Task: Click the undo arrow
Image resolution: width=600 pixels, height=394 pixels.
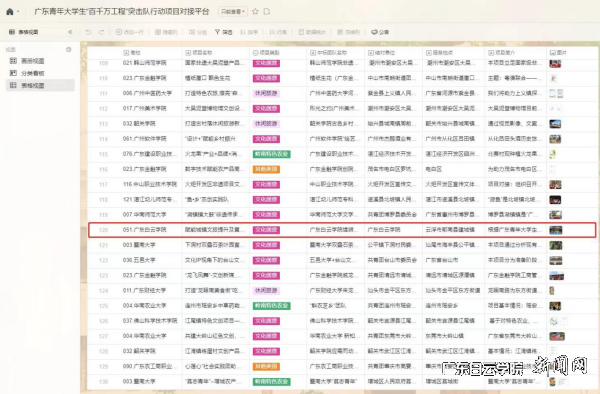Action: click(x=88, y=32)
